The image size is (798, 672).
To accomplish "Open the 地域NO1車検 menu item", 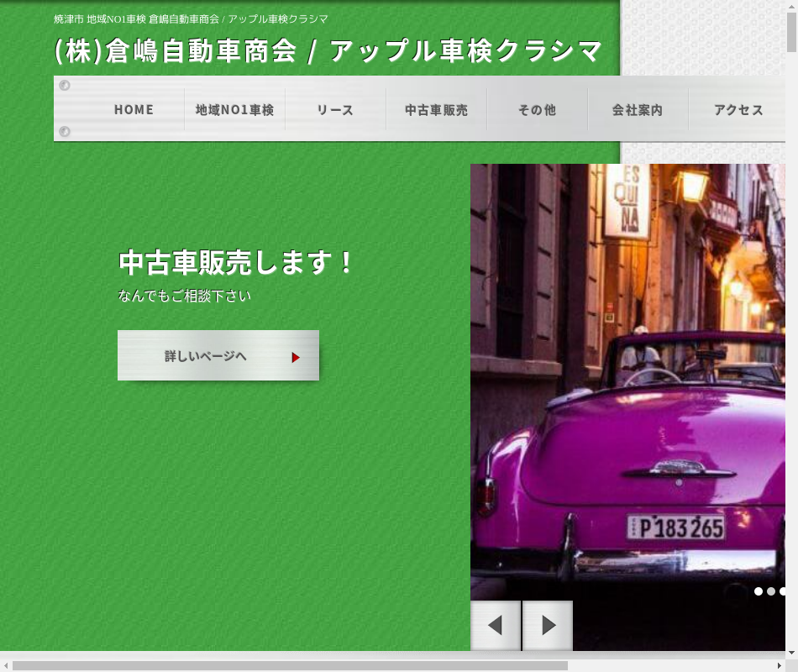I will 234,109.
